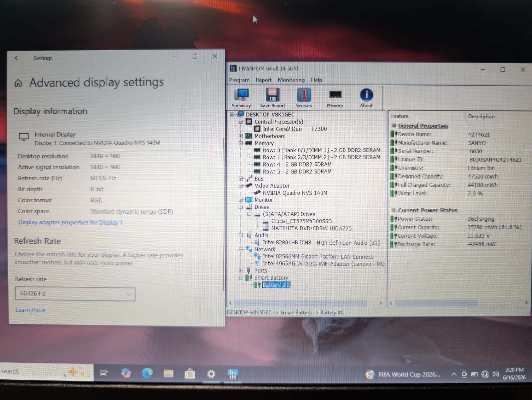Open Microsoft Store from the taskbar
Viewport: 532px width, 400px height.
(190, 374)
